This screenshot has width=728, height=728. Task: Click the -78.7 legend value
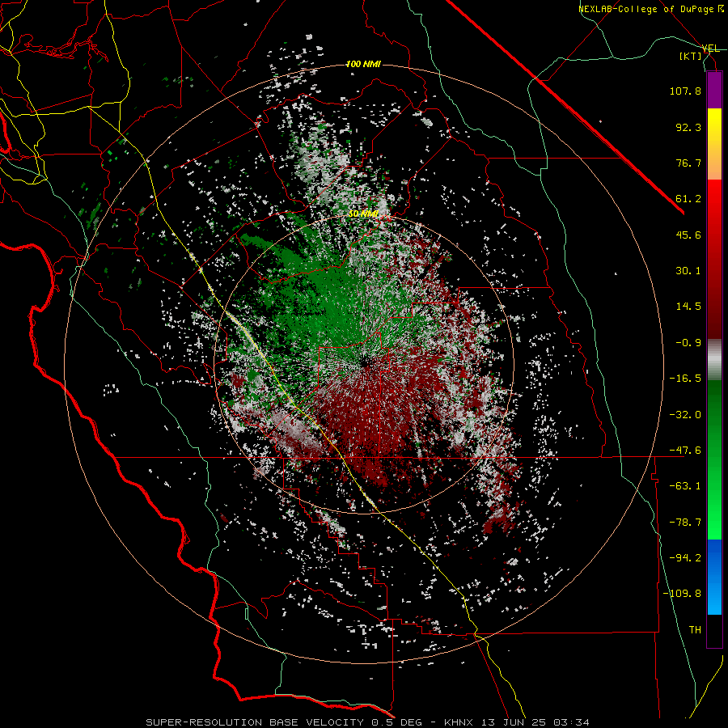685,523
